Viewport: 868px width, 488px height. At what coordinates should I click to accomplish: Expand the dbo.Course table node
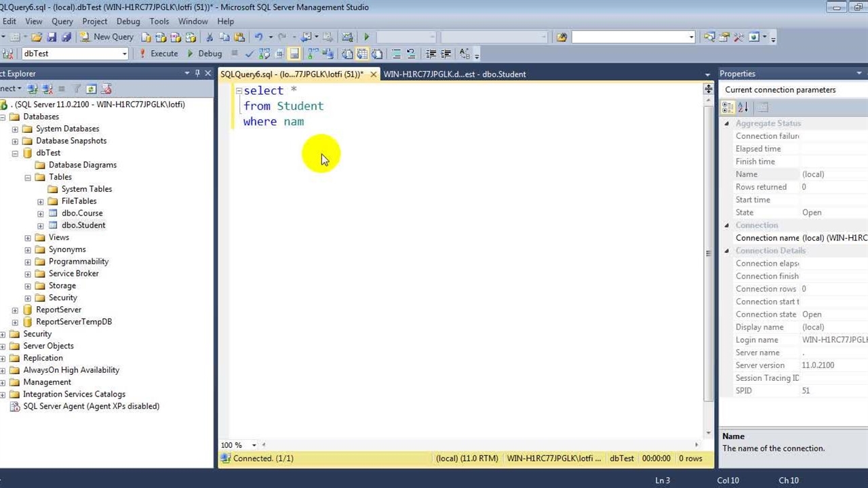(x=41, y=213)
